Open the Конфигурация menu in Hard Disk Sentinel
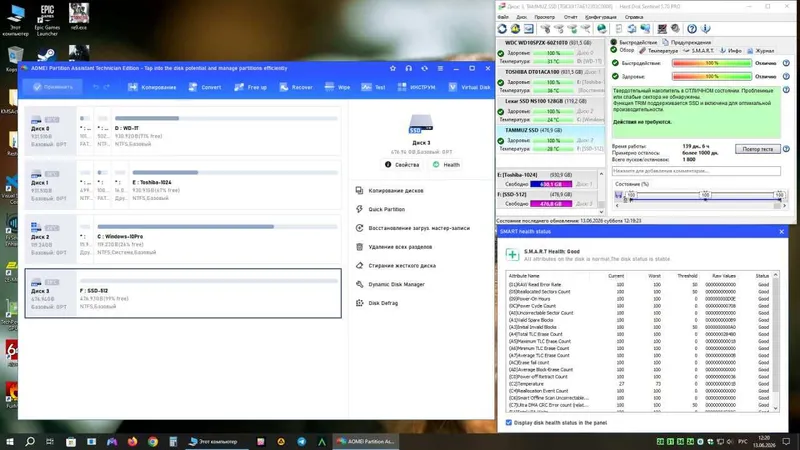This screenshot has height=450, width=800. pos(601,17)
